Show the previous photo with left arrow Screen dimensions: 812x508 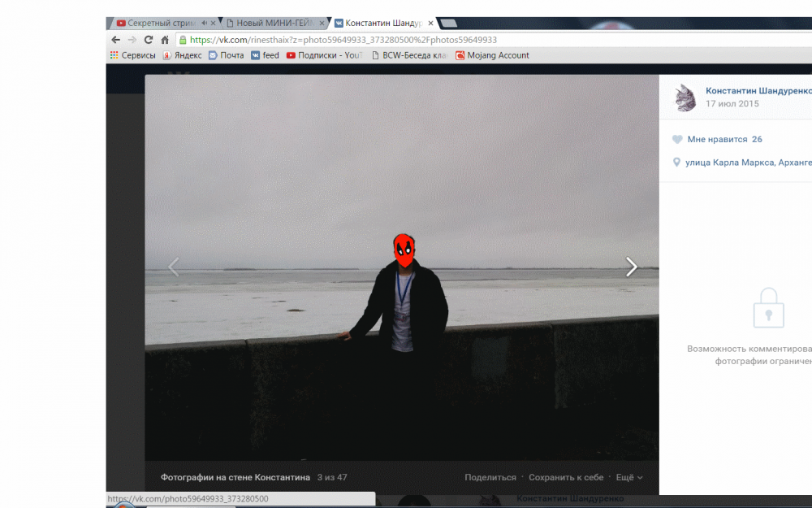(x=174, y=267)
